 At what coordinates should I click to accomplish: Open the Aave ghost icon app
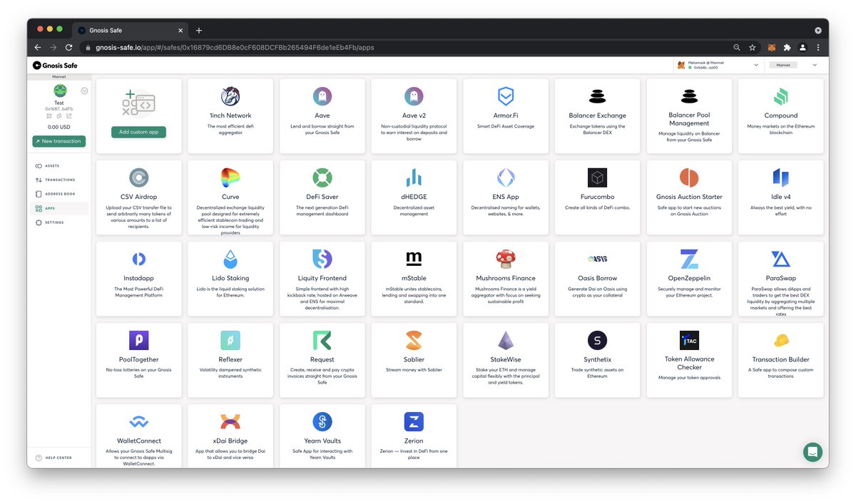(322, 96)
